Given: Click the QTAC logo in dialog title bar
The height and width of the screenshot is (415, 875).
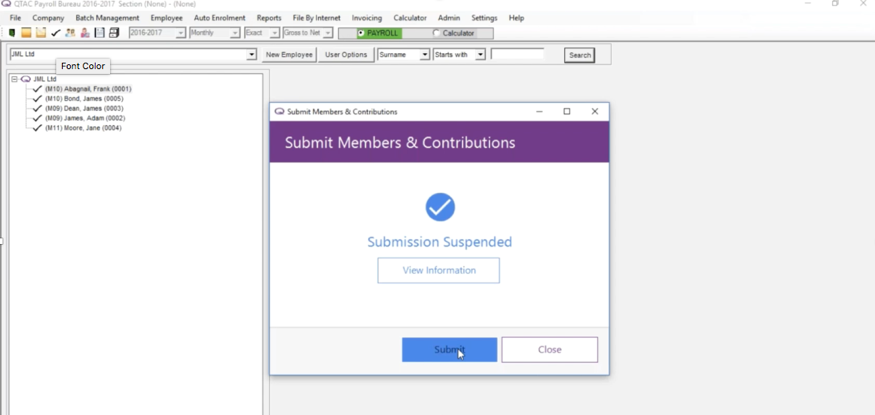Looking at the screenshot, I should (280, 112).
